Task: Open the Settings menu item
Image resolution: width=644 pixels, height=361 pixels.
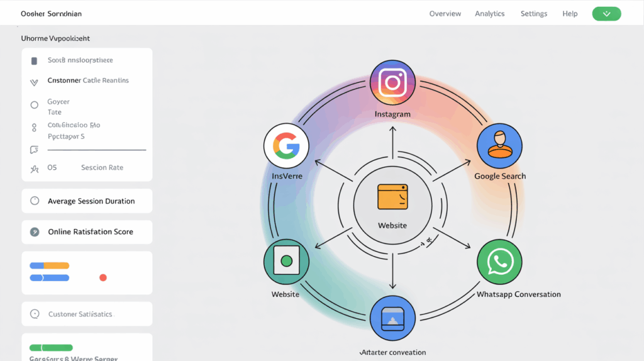Action: coord(533,14)
